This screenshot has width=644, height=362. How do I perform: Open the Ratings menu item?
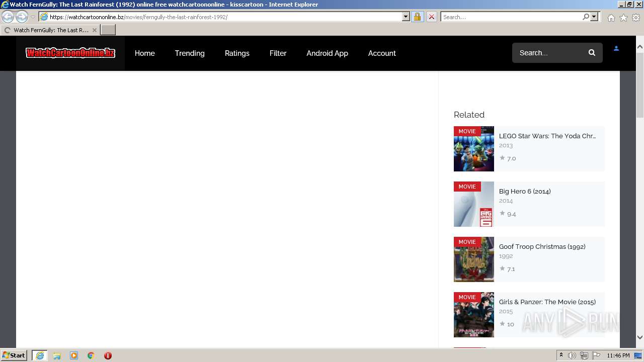[237, 53]
